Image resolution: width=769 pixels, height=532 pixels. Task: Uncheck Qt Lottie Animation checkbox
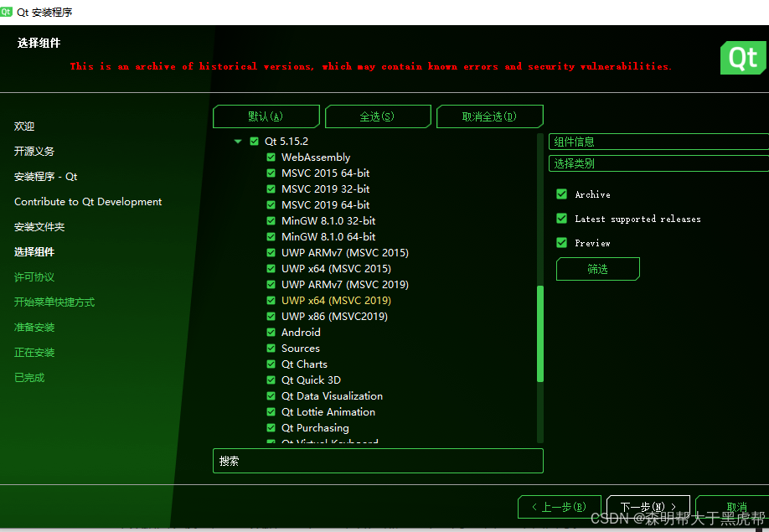tap(271, 412)
